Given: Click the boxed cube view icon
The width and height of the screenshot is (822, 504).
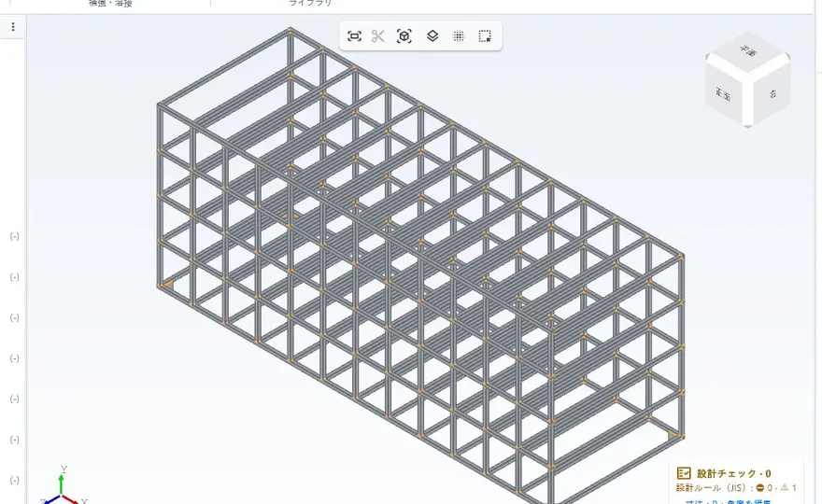Looking at the screenshot, I should coord(404,36).
